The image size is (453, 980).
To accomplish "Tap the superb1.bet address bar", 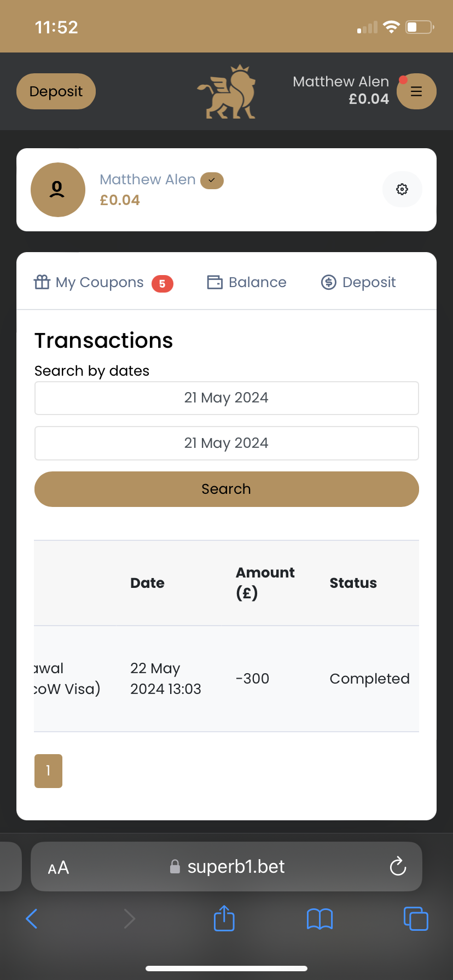I will pos(235,867).
